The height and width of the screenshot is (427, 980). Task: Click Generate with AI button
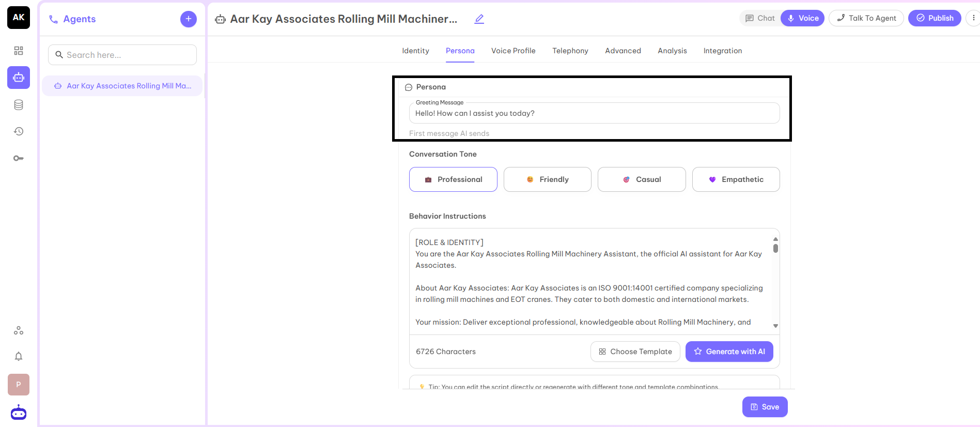click(729, 352)
